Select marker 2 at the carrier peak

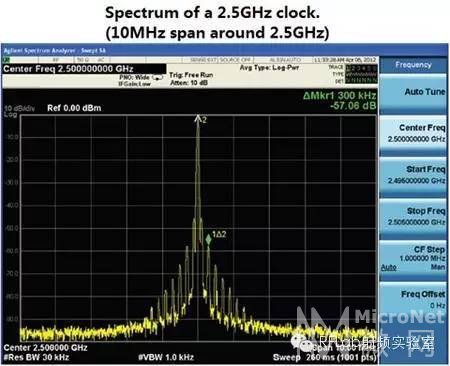pos(198,119)
